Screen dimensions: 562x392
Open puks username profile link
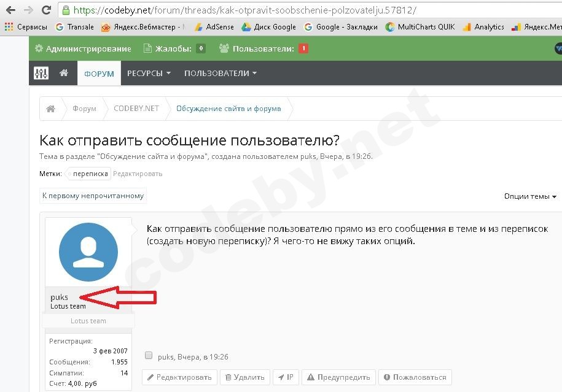pyautogui.click(x=59, y=297)
